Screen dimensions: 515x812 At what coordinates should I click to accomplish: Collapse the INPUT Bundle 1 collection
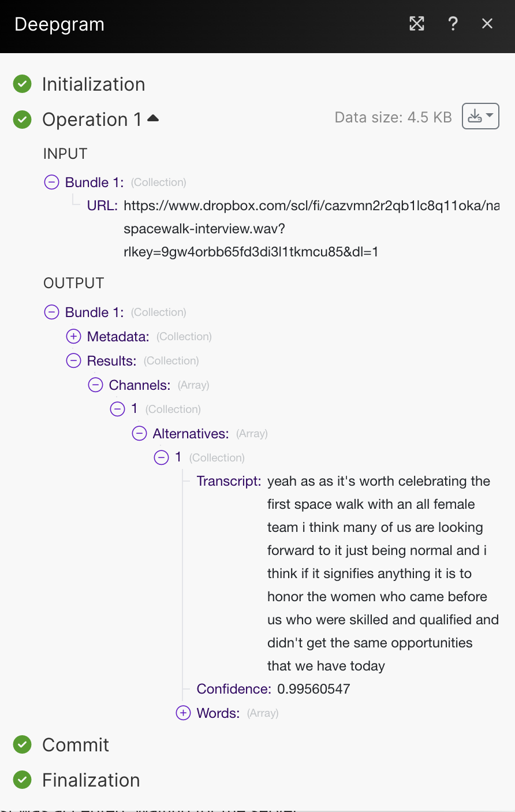coord(51,182)
